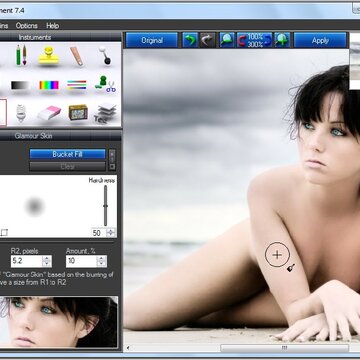
Task: Click the zoom in magnifier with plus
Action: 282,40
